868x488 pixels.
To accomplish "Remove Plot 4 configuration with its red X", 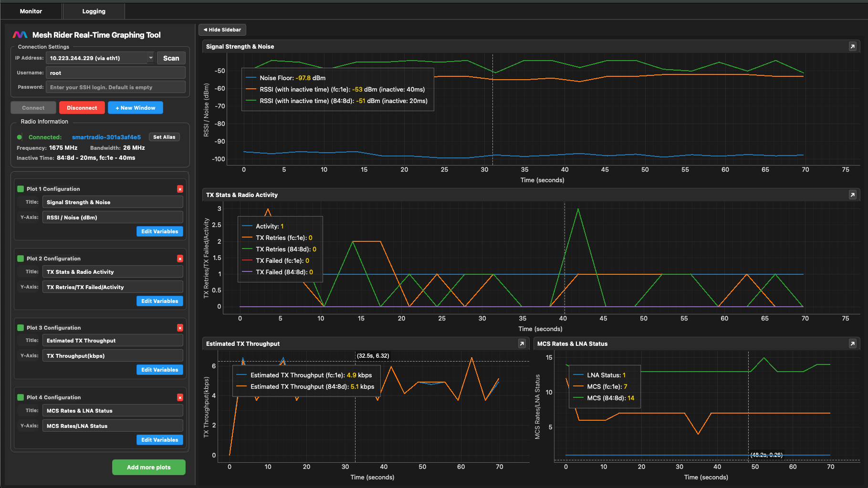I will pos(180,397).
